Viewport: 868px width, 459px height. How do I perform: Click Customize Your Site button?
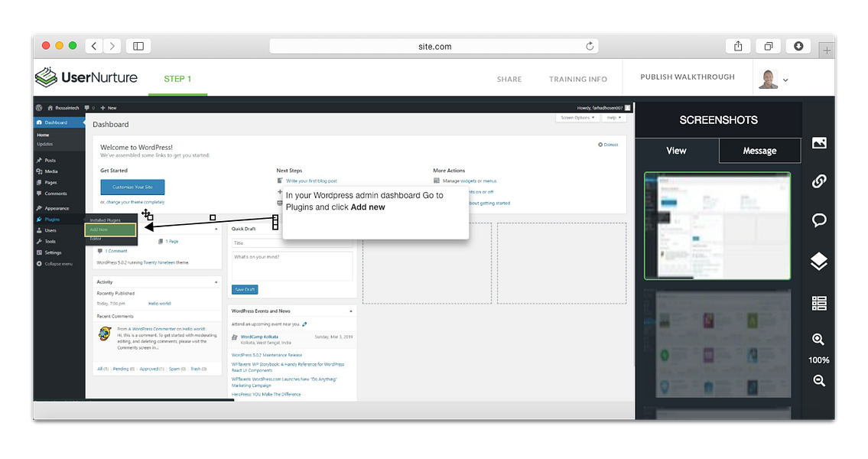point(132,187)
